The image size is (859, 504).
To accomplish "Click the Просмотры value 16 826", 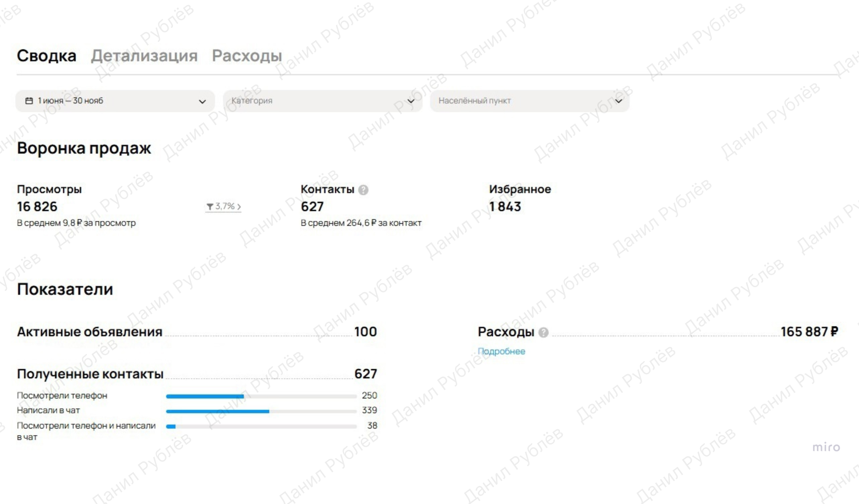I will 37,207.
